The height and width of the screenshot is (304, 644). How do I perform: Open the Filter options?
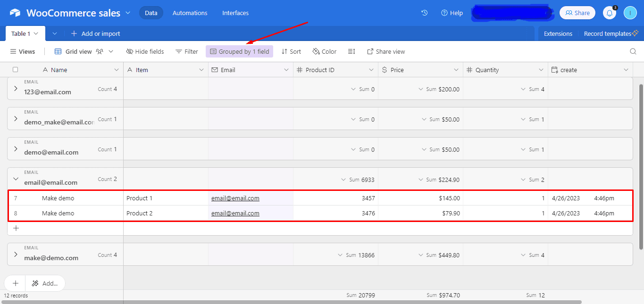tap(186, 51)
